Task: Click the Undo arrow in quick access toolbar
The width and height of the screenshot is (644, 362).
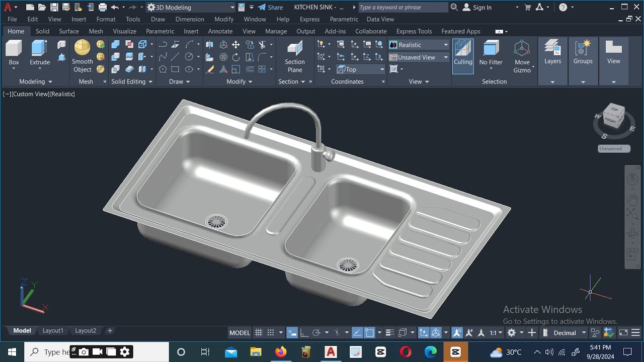Action: [115, 7]
